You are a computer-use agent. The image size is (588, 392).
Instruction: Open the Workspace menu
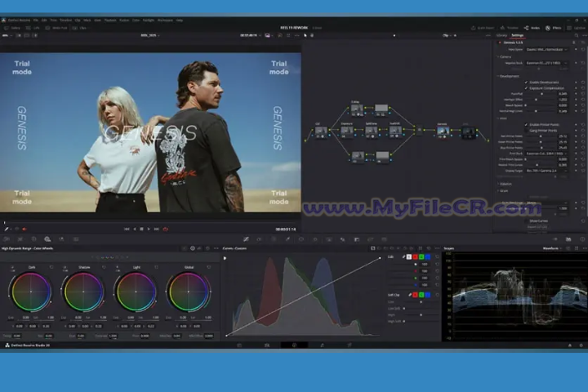pyautogui.click(x=165, y=20)
